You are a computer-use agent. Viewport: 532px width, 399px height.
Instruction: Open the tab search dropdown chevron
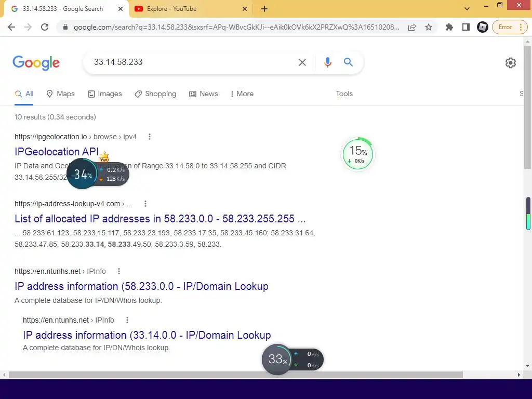point(467,9)
